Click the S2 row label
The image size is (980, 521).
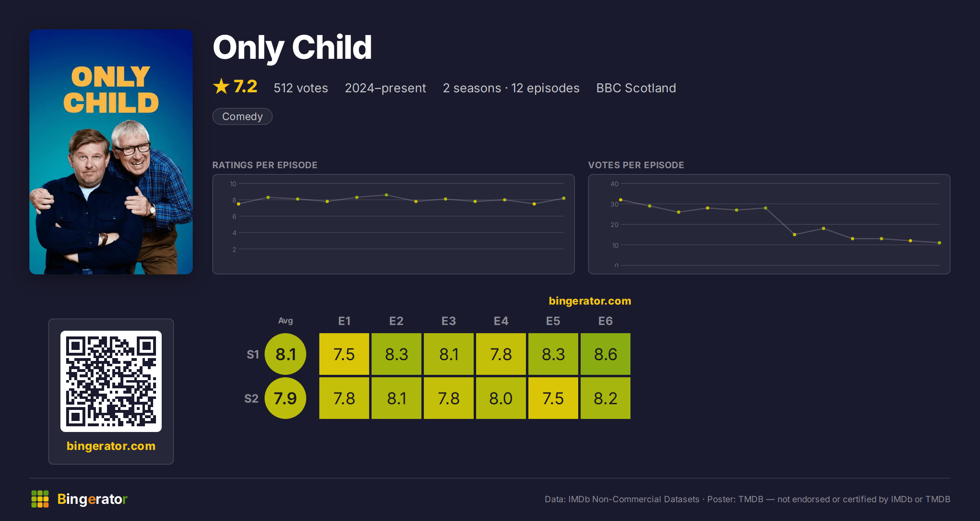[252, 399]
